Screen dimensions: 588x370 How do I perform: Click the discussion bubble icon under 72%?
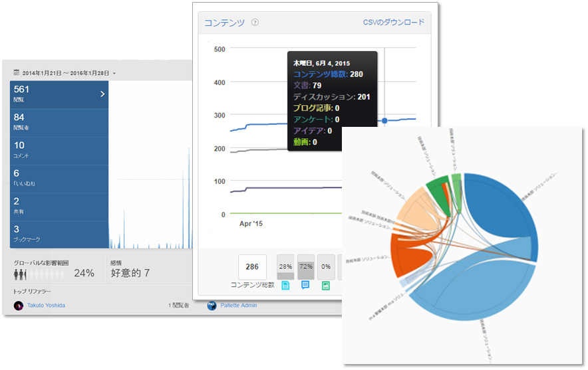305,286
